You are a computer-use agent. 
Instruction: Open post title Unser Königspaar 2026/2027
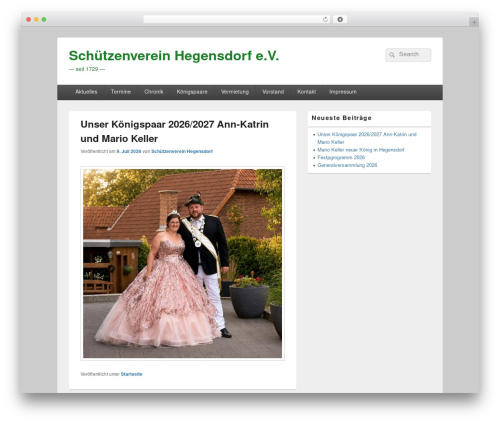174,131
